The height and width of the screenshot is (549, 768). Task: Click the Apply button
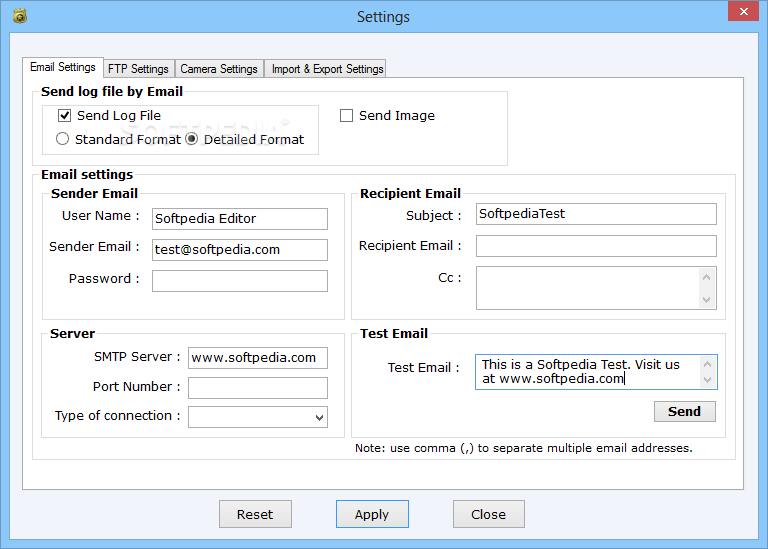click(372, 514)
